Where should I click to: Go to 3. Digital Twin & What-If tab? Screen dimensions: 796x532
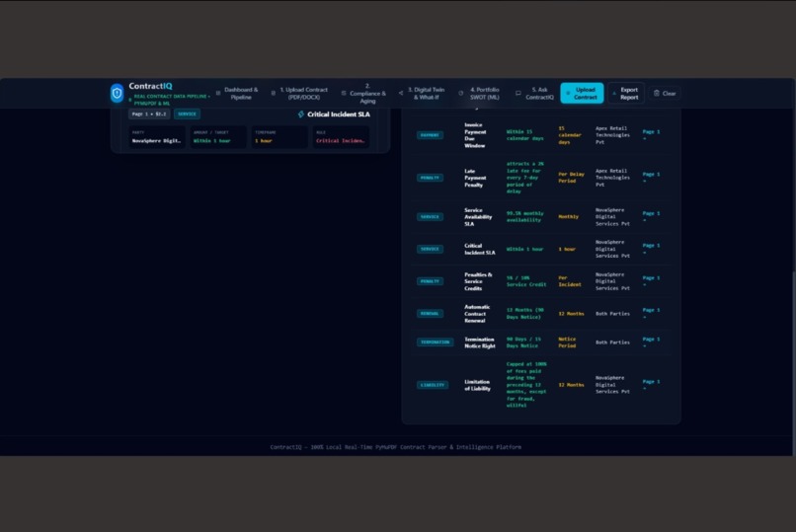[x=422, y=94]
